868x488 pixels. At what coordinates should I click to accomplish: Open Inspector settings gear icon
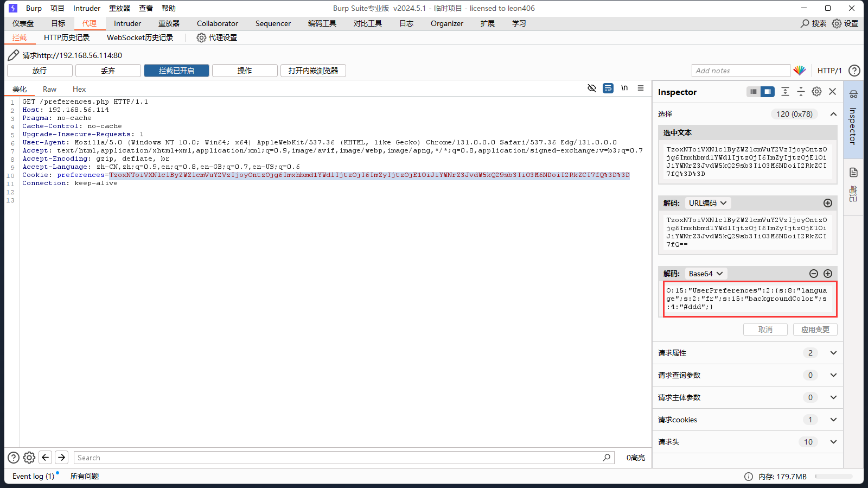pos(816,92)
